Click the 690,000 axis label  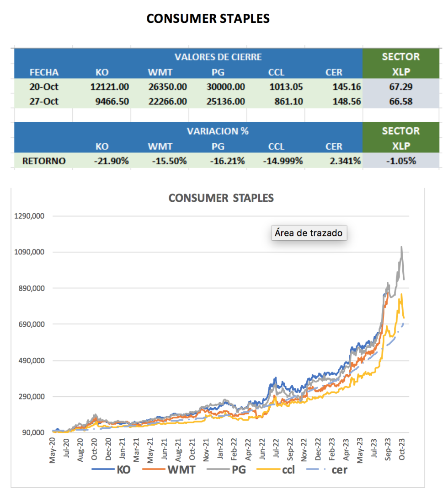31,324
